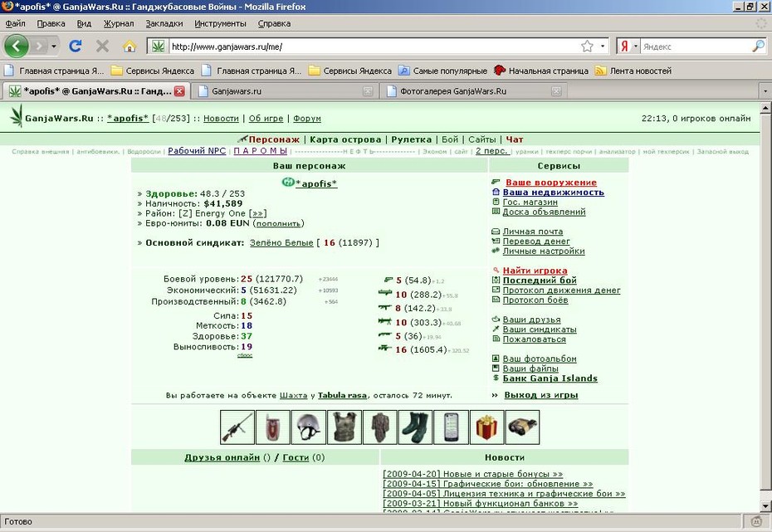This screenshot has width=772, height=532.
Task: Open Yandex search engine dropdown
Action: click(636, 46)
